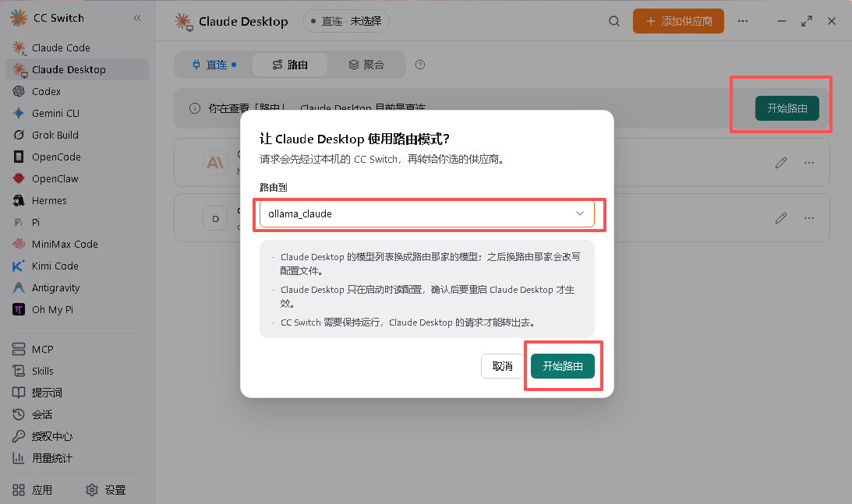Image resolution: width=852 pixels, height=504 pixels.
Task: Edit the first provider card
Action: click(781, 162)
